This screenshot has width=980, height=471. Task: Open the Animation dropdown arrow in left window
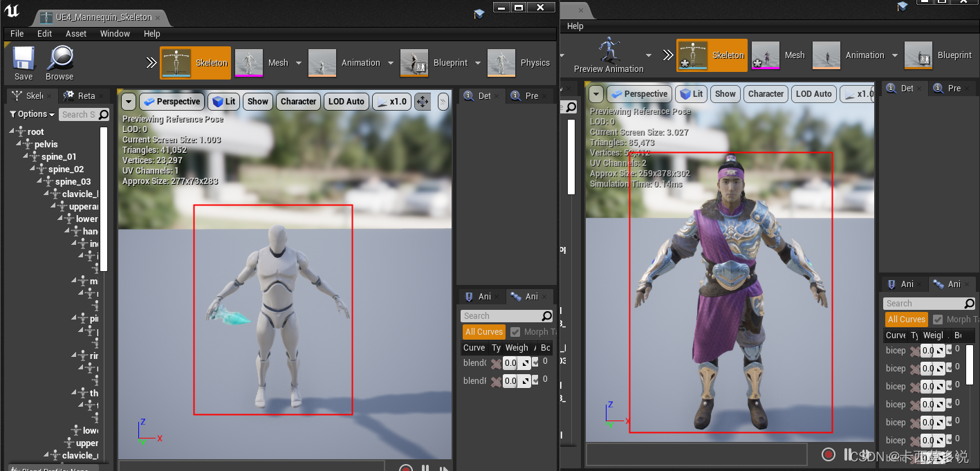click(391, 63)
